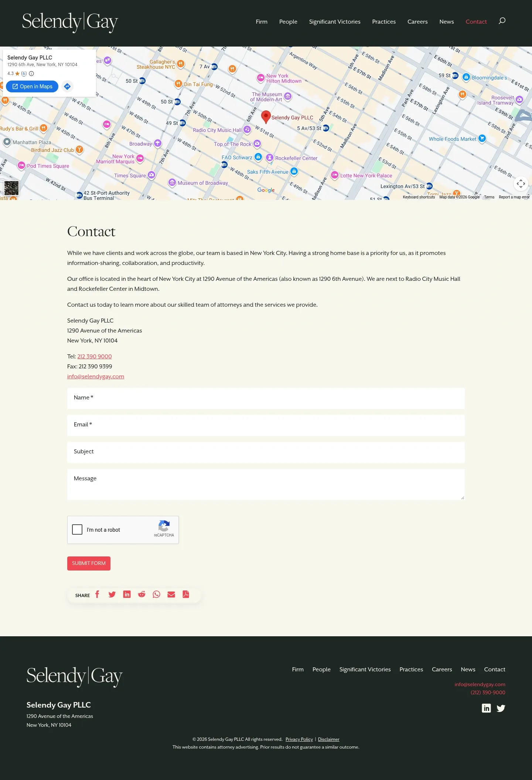Focus the Email field

[x=266, y=425]
